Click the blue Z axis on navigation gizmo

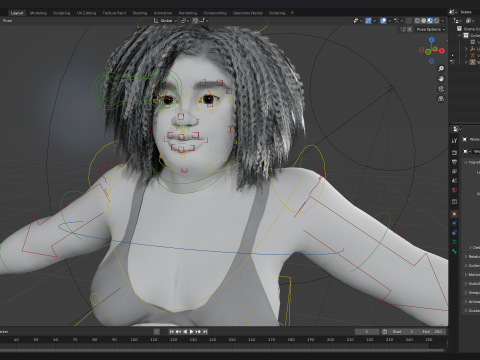(432, 40)
